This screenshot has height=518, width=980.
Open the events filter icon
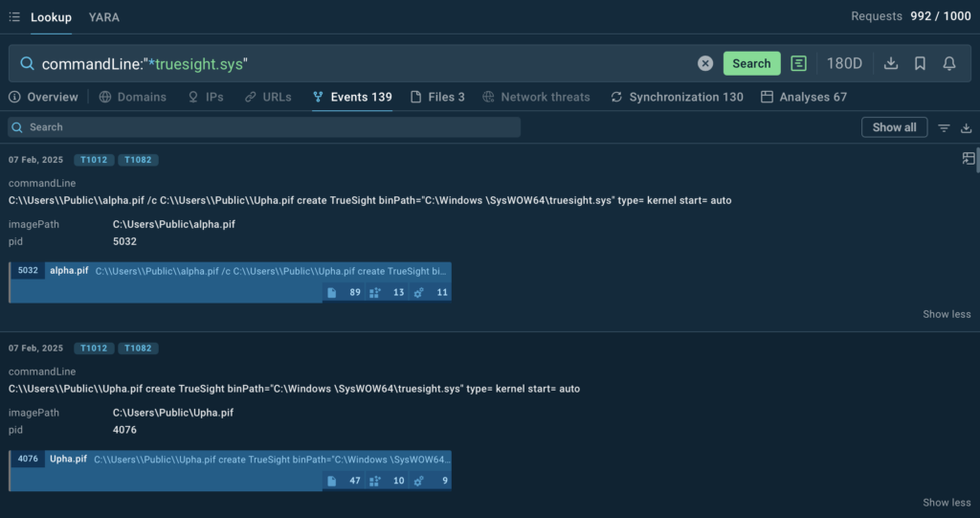(944, 128)
